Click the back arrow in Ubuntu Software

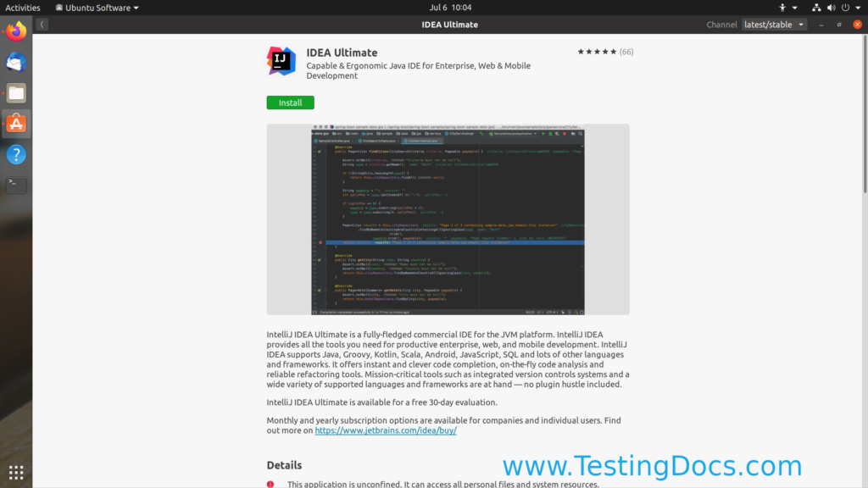tap(41, 24)
